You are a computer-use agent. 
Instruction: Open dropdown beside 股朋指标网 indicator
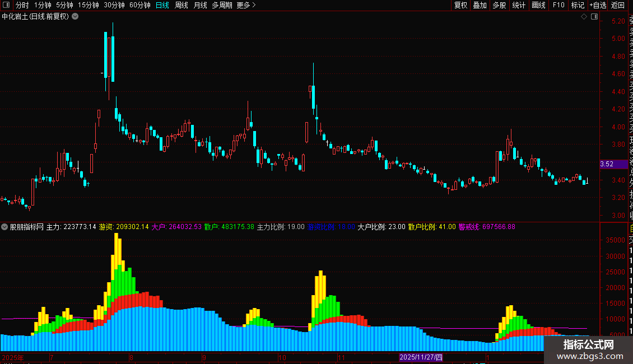(x=4, y=227)
